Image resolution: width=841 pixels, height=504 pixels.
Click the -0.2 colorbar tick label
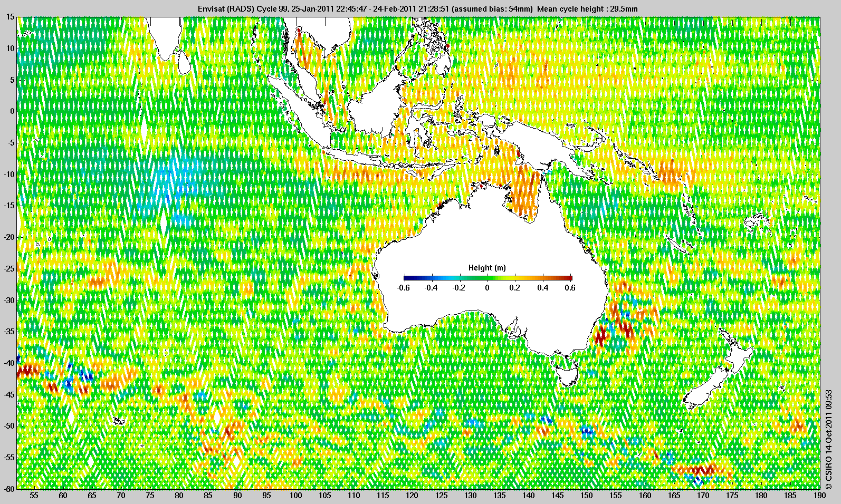[458, 288]
